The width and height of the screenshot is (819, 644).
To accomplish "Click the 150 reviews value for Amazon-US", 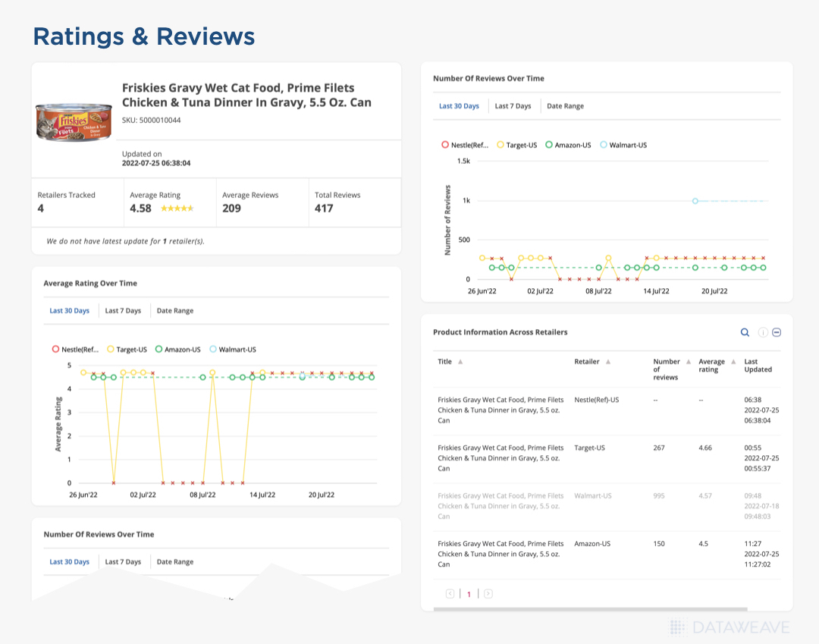I will tap(659, 544).
